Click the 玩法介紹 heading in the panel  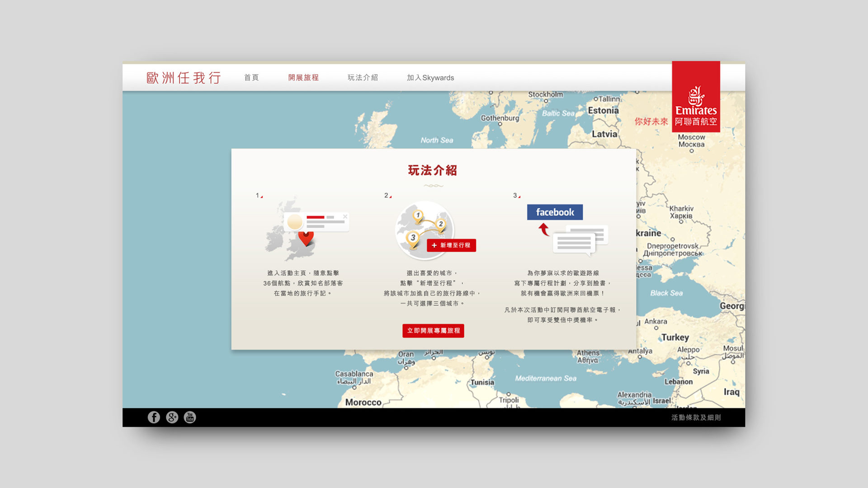[433, 170]
